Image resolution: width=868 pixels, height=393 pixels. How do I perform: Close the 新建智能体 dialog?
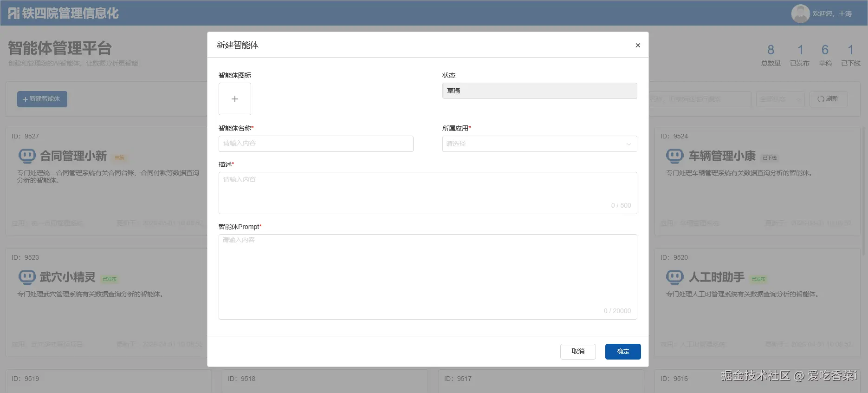[638, 45]
